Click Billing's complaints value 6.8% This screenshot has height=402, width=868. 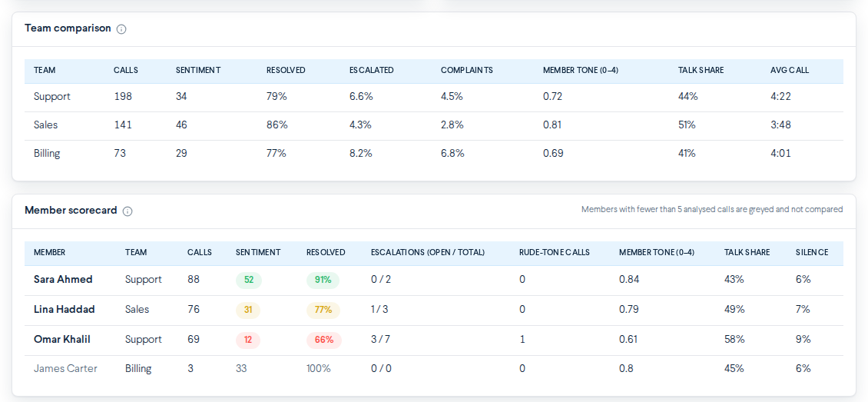tap(452, 153)
